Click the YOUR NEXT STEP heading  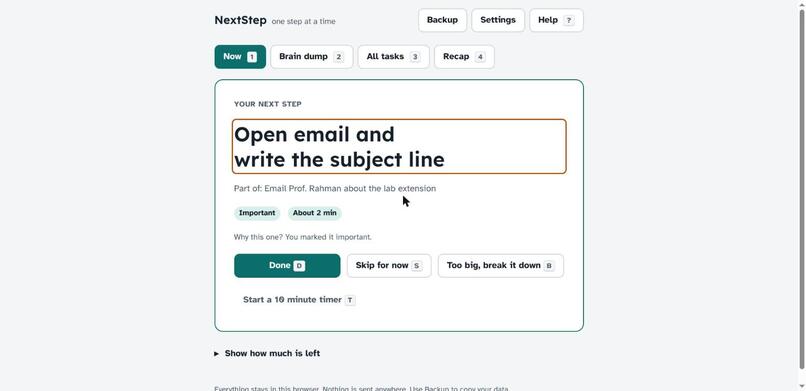(x=268, y=104)
